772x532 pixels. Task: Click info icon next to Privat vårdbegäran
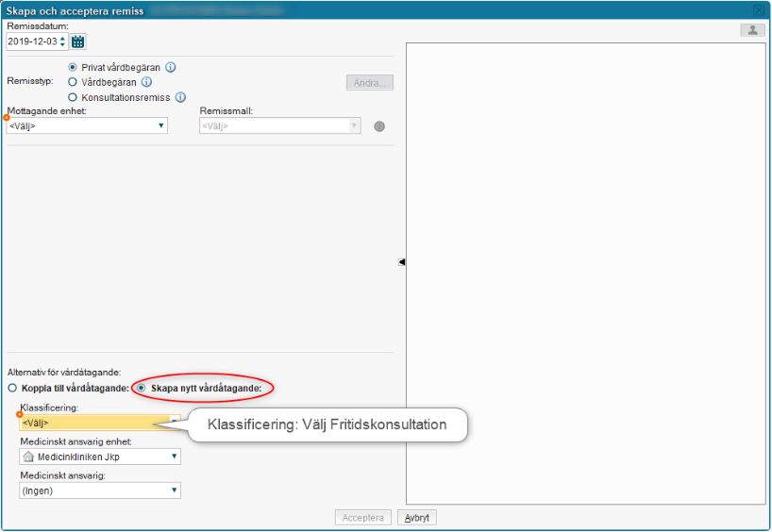(171, 68)
